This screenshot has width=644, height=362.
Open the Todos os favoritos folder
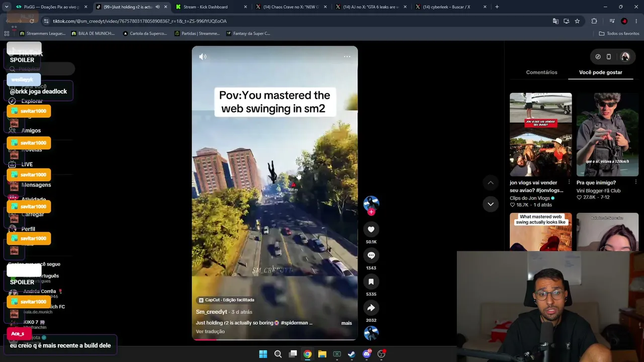click(x=619, y=34)
